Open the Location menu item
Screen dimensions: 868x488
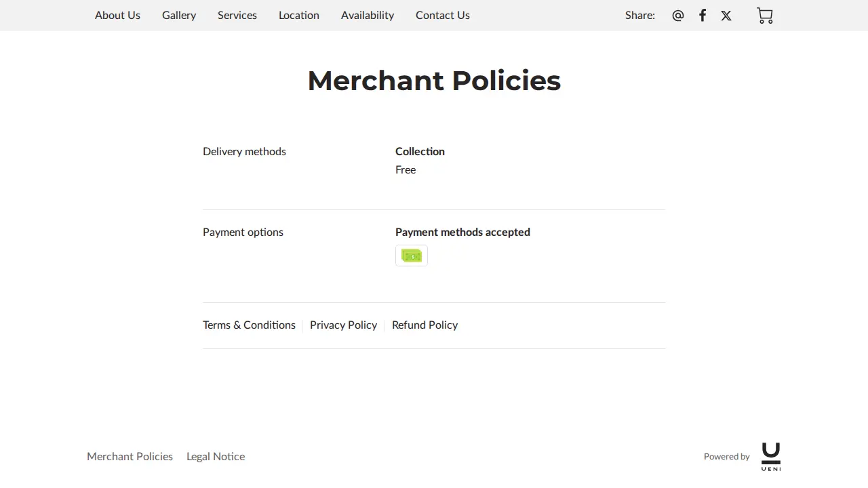299,15
